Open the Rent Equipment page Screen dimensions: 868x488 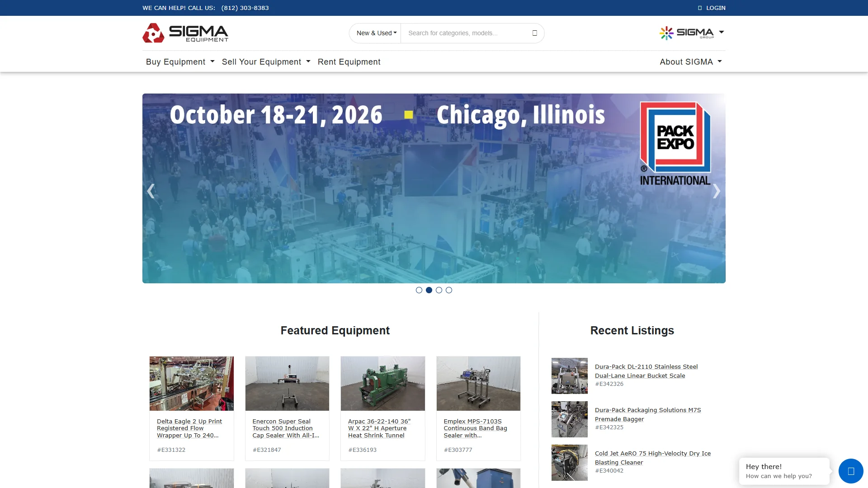click(x=349, y=62)
